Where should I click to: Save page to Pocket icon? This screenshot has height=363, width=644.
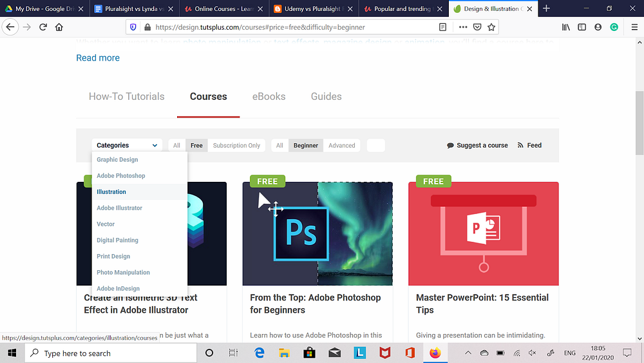click(477, 27)
